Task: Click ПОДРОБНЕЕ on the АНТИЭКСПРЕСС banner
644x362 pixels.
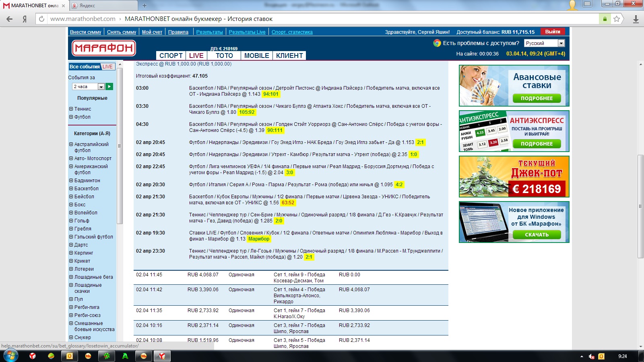Action: coord(537,144)
